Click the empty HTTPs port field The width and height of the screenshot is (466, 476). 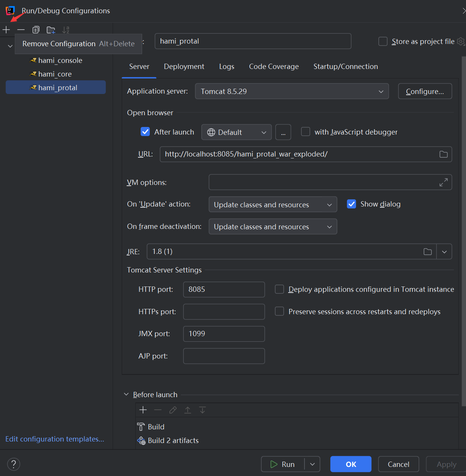coord(224,312)
